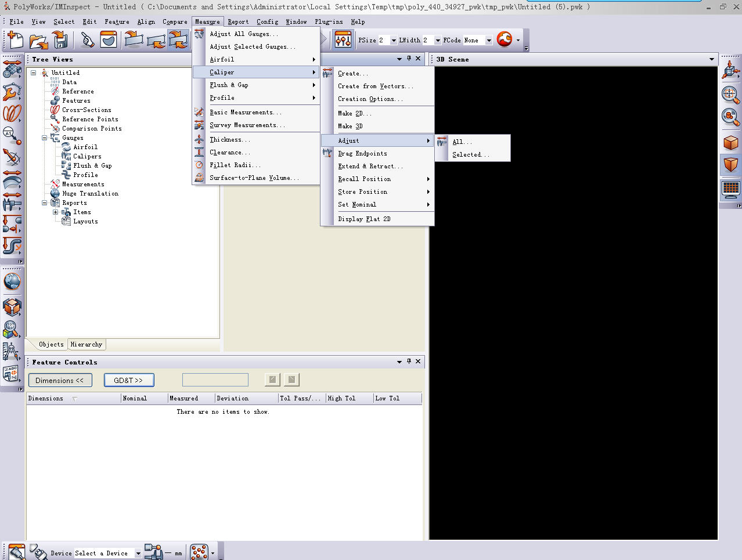This screenshot has height=560, width=742.
Task: Click the red dots point cloud icon
Action: point(199,552)
